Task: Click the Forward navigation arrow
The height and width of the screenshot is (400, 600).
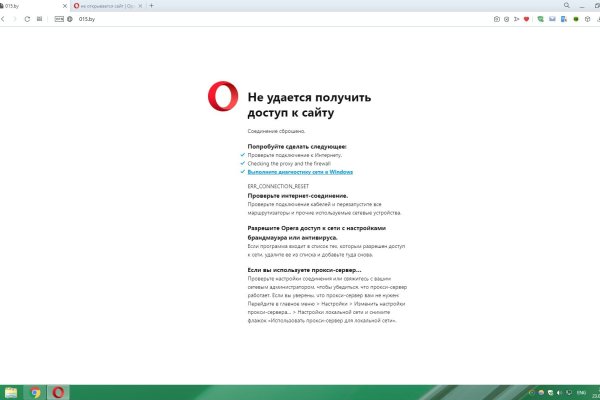Action: tap(14, 18)
